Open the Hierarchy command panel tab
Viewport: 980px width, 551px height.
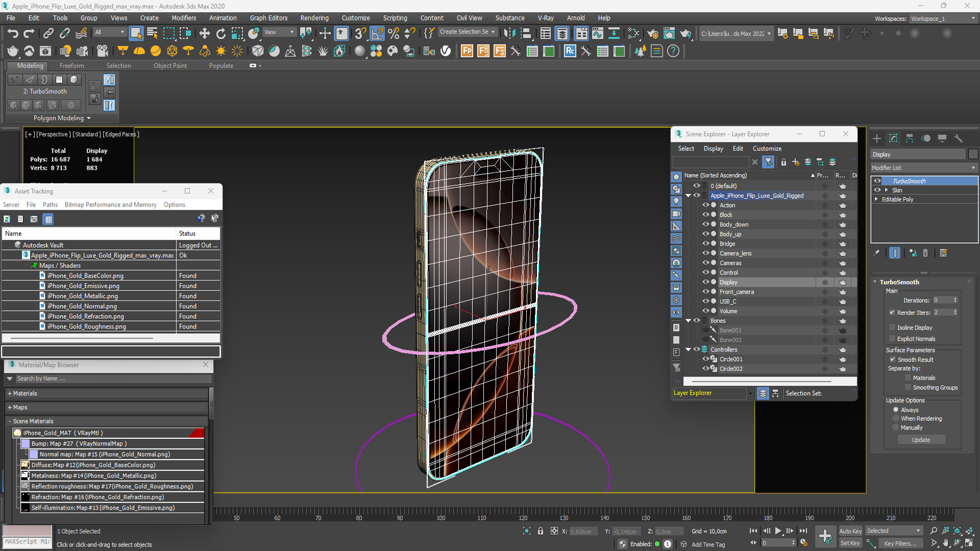910,138
